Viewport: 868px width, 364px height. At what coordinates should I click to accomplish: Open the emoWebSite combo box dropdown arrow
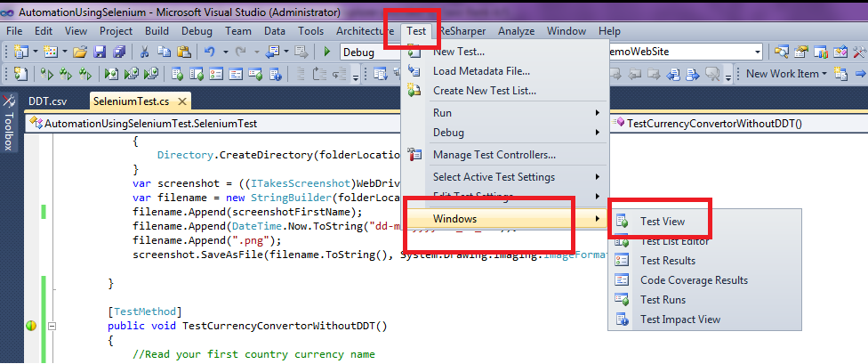(x=758, y=53)
